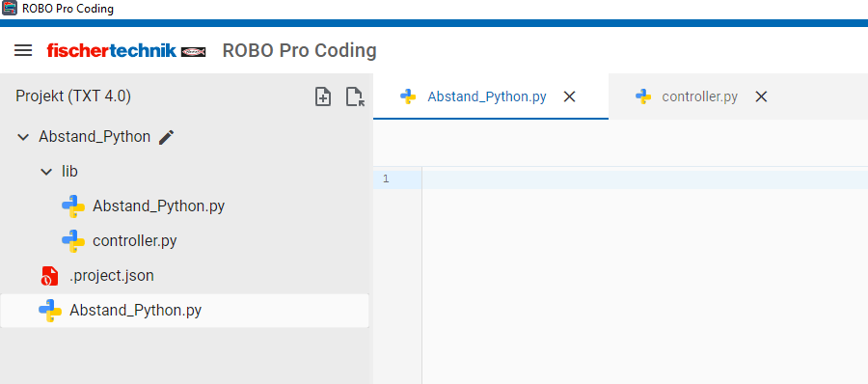Screen dimensions: 868x384
Task: Click the lib folder label
Action: pyautogui.click(x=69, y=172)
